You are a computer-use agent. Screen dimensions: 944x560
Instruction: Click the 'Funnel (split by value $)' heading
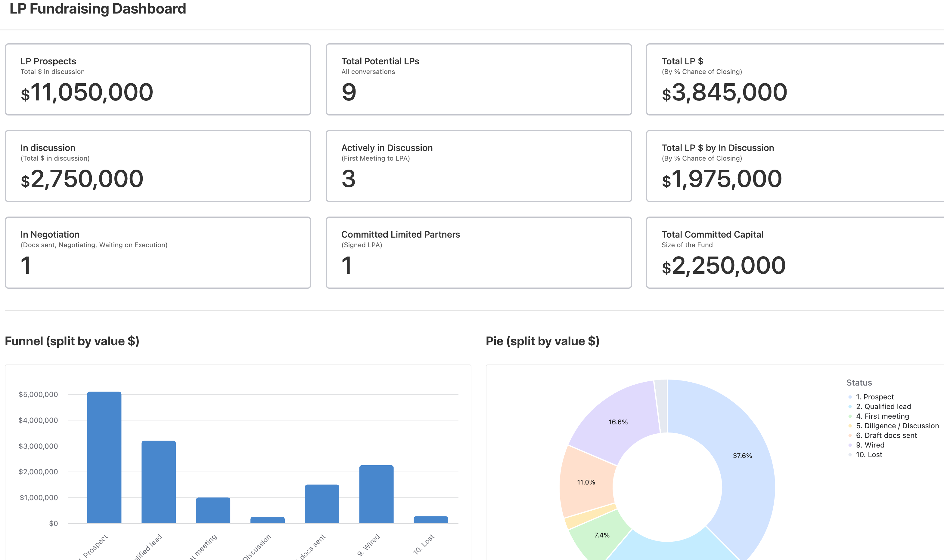pos(72,341)
